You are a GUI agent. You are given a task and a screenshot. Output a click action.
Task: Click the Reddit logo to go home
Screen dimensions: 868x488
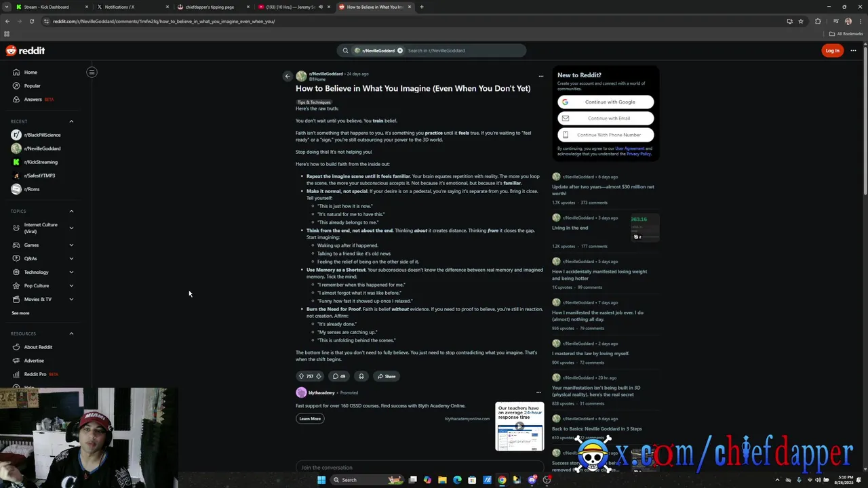click(x=25, y=51)
